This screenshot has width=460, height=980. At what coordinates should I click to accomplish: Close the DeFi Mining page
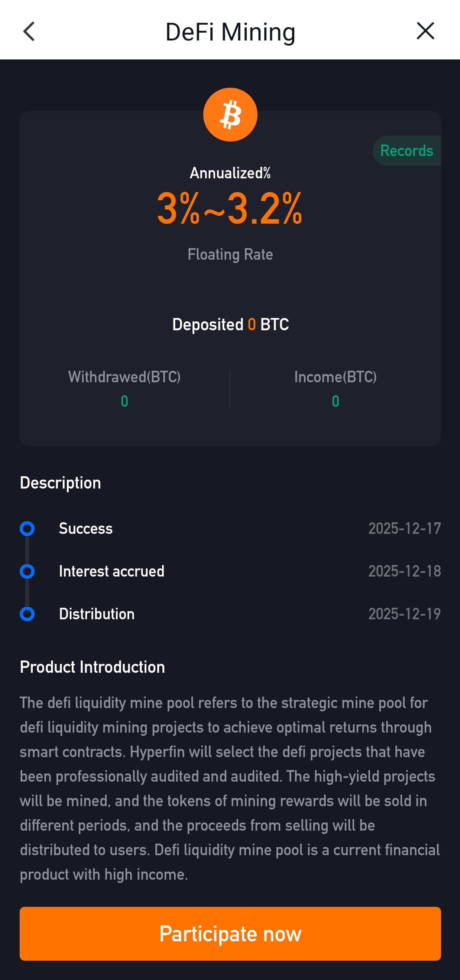click(425, 31)
